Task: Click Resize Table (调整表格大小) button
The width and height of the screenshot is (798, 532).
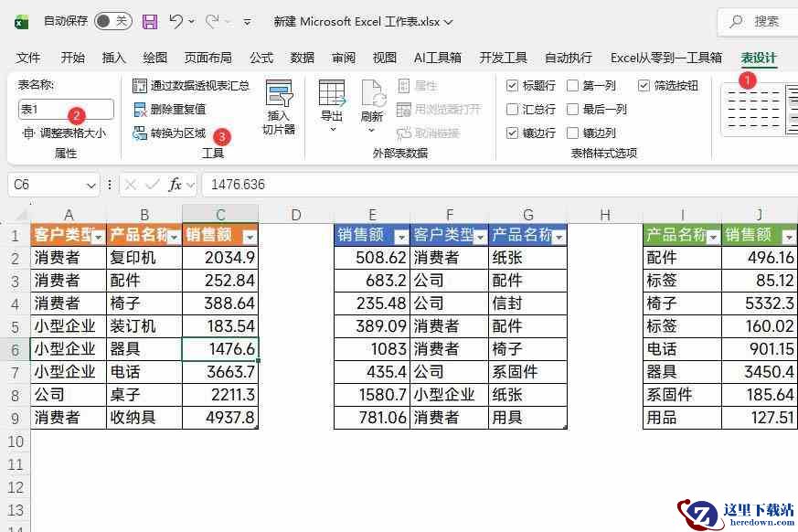Action: pos(64,133)
